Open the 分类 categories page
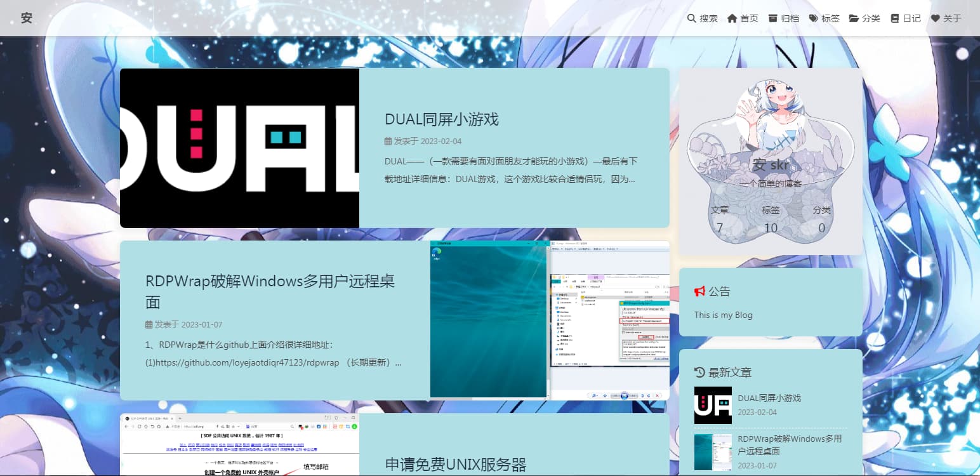This screenshot has width=980, height=476. 864,18
